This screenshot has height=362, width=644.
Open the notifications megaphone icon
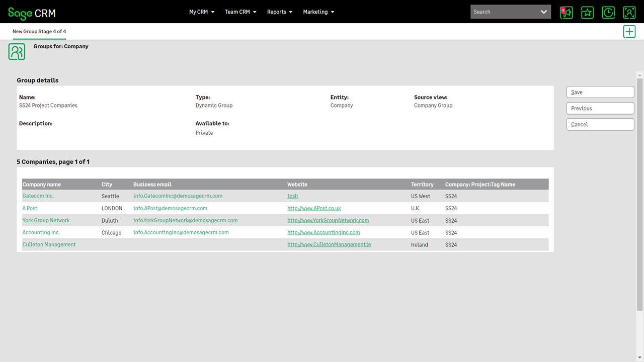pyautogui.click(x=567, y=12)
